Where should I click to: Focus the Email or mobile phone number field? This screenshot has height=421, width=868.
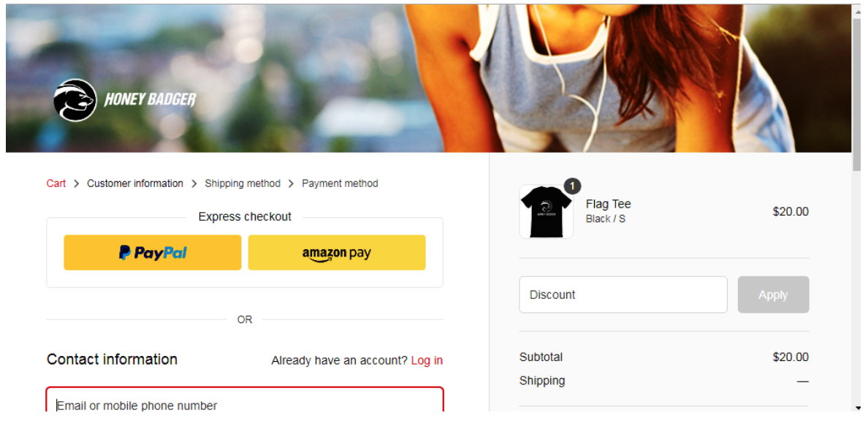click(x=245, y=404)
